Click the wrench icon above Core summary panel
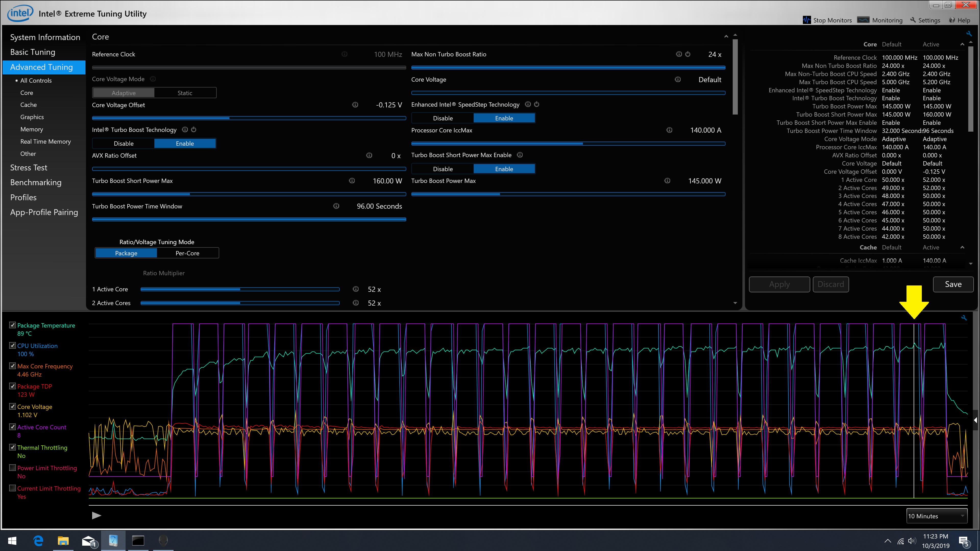This screenshot has width=980, height=551. pos(969,33)
